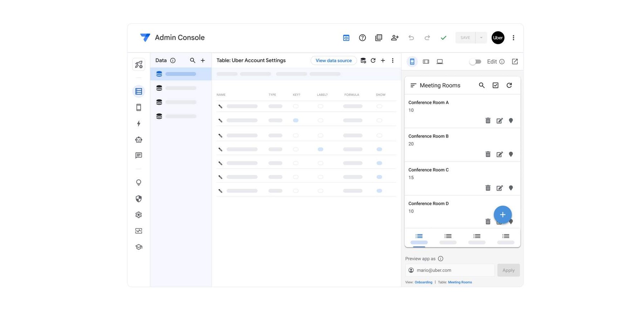The width and height of the screenshot is (644, 317).
Task: Delete Conference Room B
Action: (x=488, y=154)
